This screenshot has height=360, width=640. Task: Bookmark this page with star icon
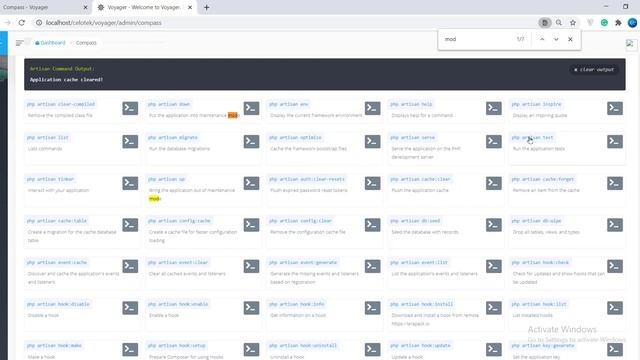[x=573, y=23]
